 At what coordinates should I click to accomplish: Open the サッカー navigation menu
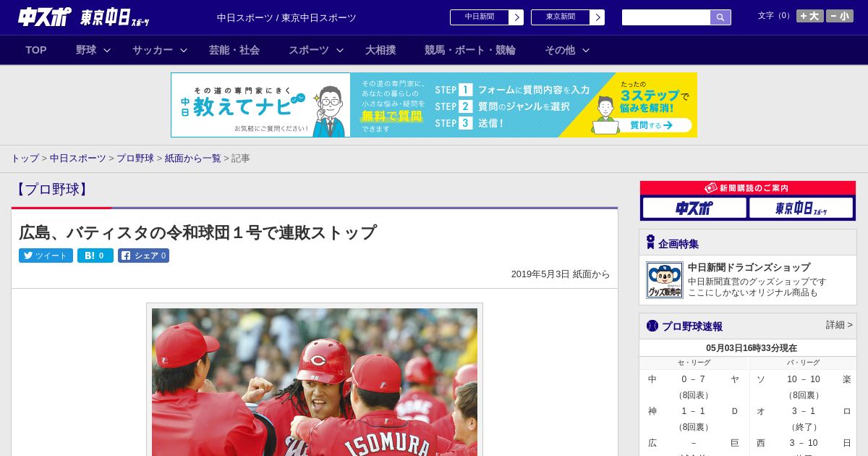click(x=153, y=50)
